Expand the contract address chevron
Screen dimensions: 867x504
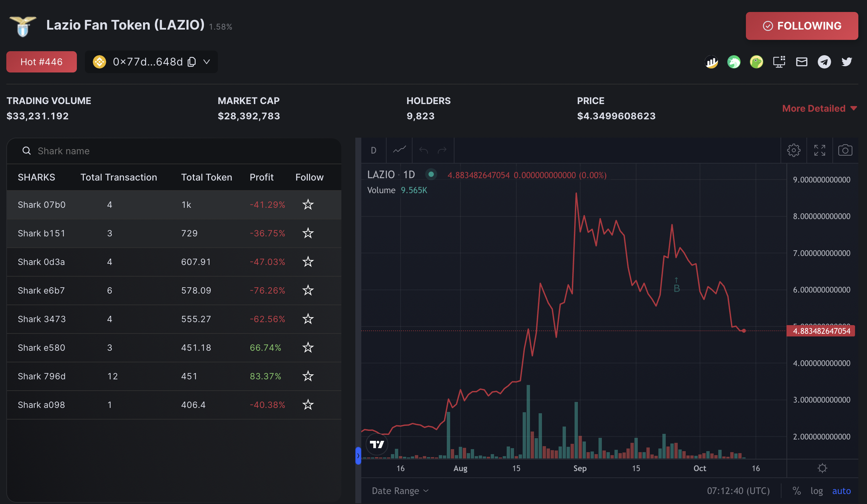tap(206, 62)
